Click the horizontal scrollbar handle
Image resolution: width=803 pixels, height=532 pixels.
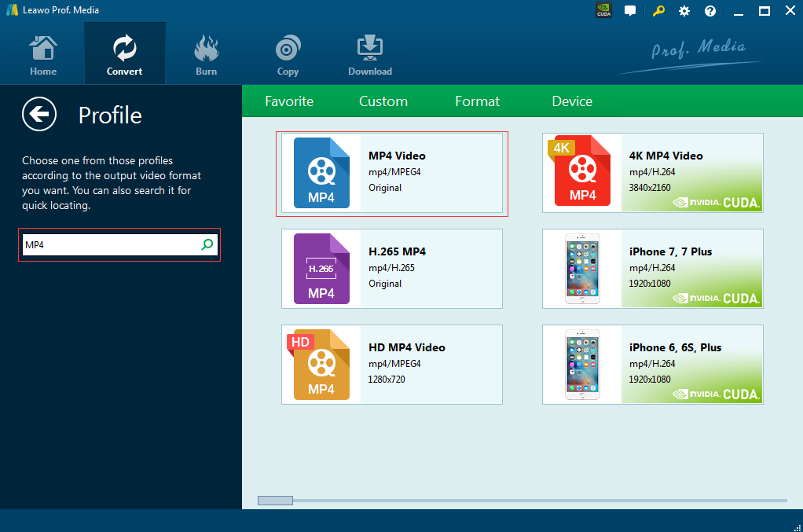coord(275,501)
